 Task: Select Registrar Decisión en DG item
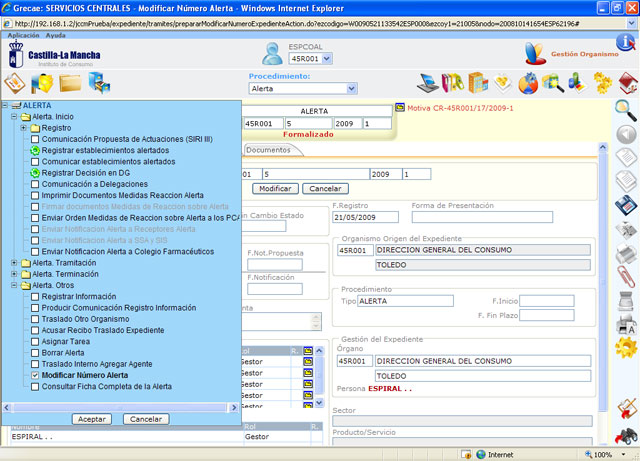86,173
